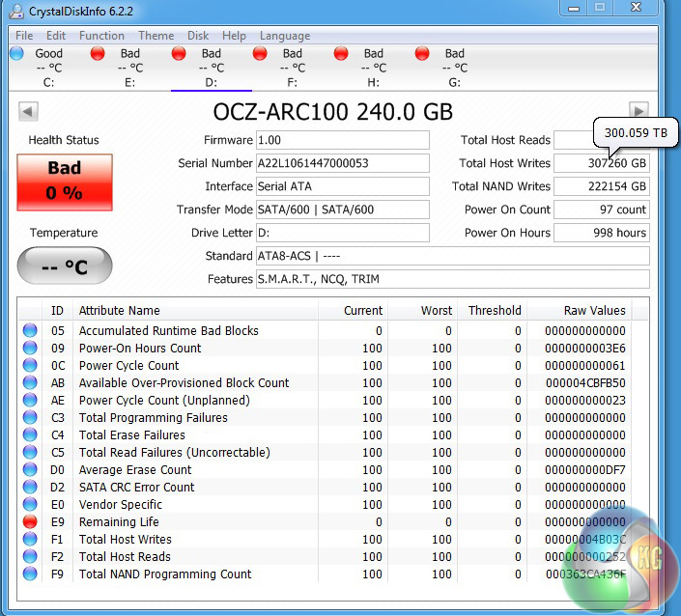Open the Language menu

coord(285,36)
